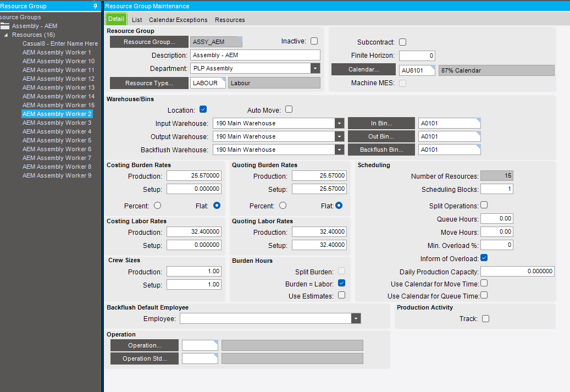
Task: Uncheck the Location checkbox
Action: tap(203, 109)
